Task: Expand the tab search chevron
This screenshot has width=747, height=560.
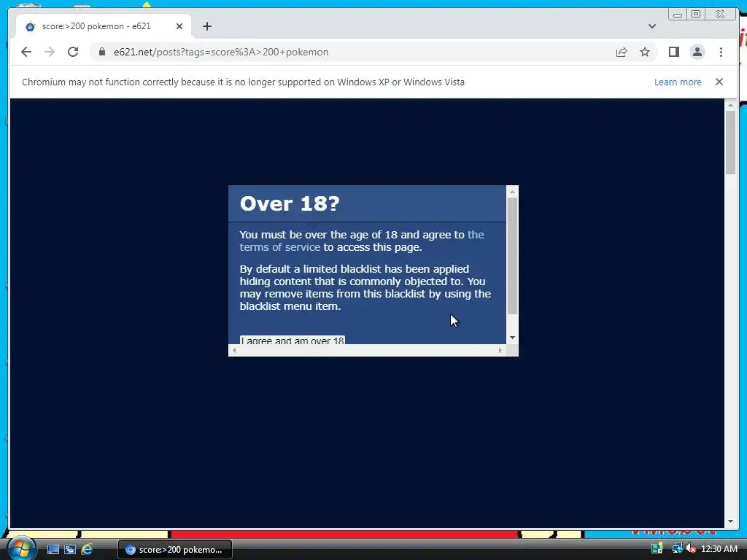Action: point(651,26)
